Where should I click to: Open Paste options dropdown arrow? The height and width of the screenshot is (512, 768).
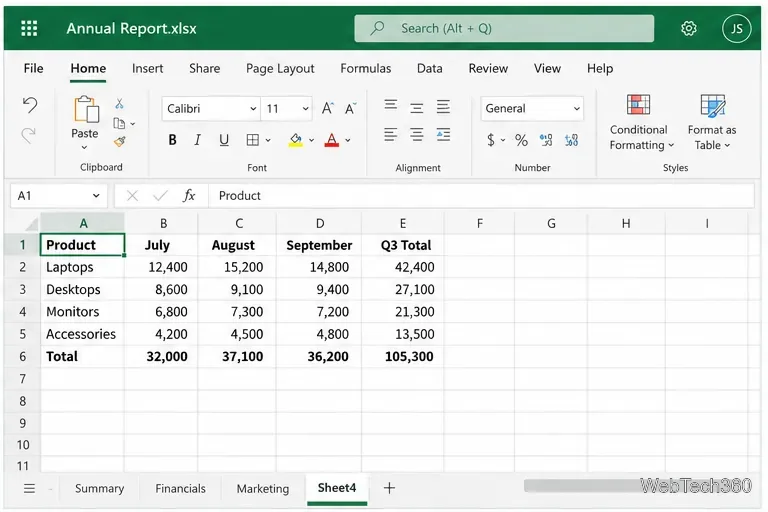point(85,147)
